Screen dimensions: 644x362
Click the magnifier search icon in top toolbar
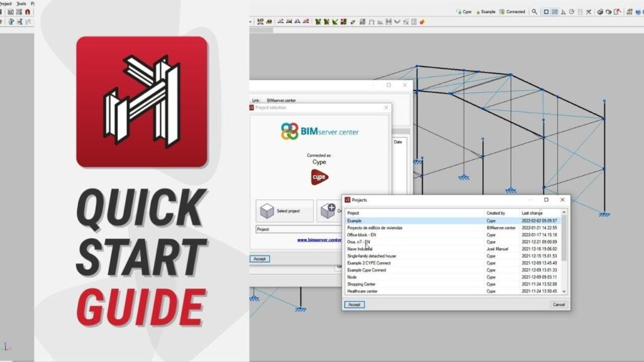pyautogui.click(x=535, y=11)
